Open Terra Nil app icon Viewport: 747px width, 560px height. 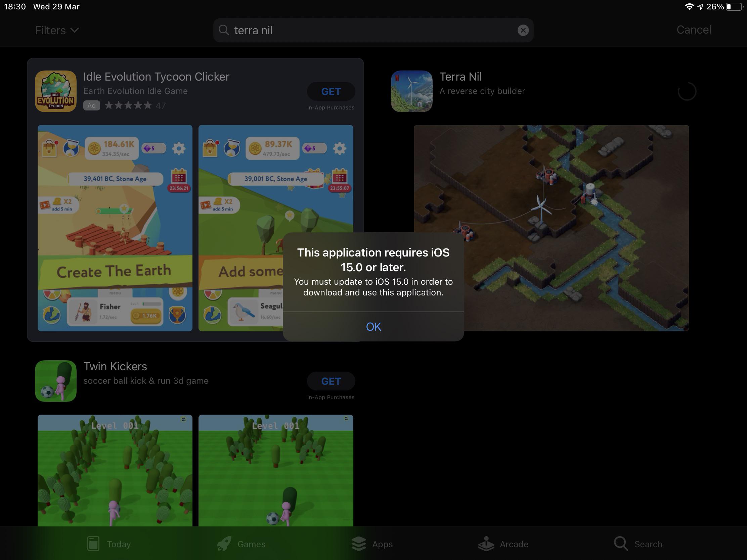(411, 91)
